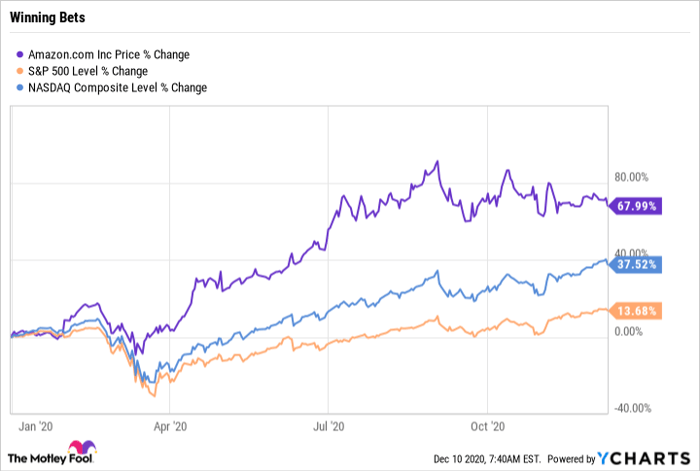Viewport: 700px width, 471px height.
Task: Select the Amazon.com Inc Price % Change label
Action: [110, 54]
